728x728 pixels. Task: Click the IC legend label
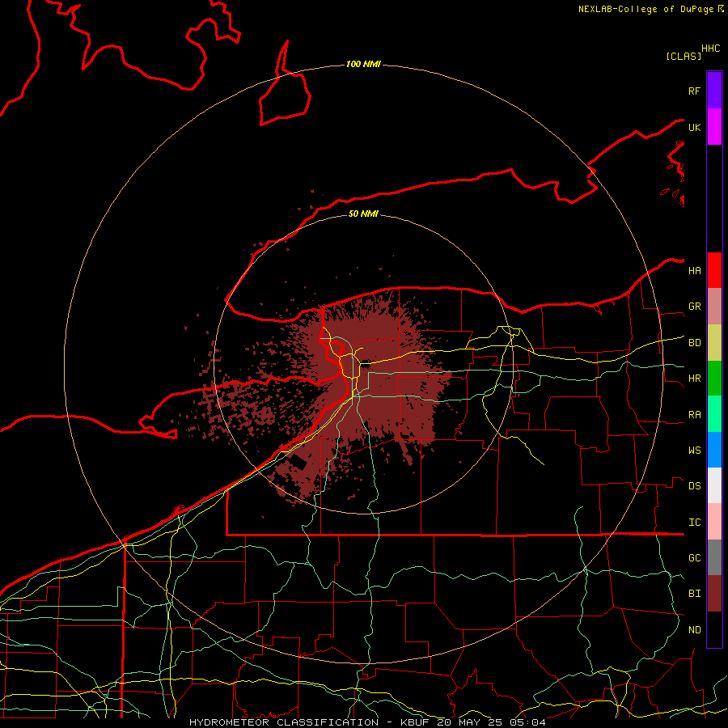point(695,523)
